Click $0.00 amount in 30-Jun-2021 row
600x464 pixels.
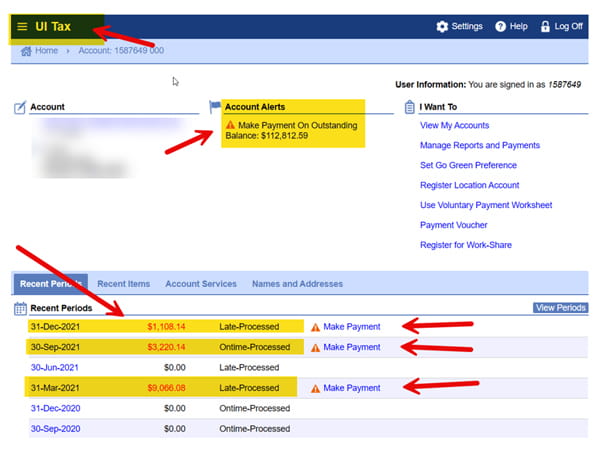[x=174, y=368]
